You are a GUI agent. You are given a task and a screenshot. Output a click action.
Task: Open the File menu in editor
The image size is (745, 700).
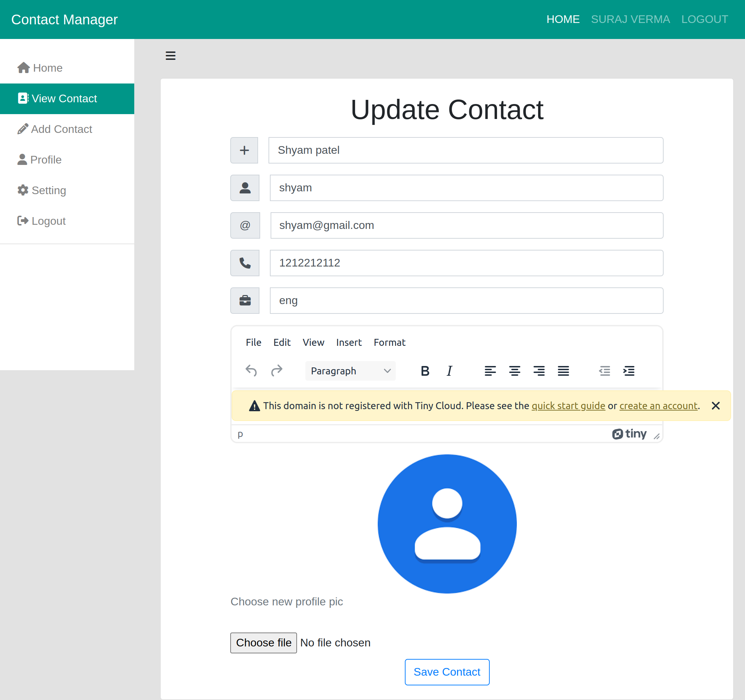pos(253,342)
